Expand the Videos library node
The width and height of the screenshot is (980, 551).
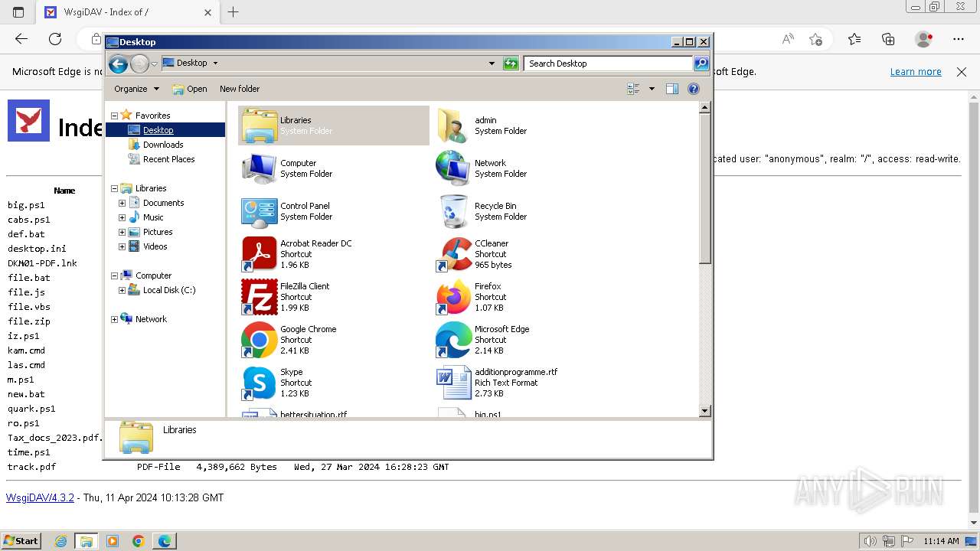122,246
